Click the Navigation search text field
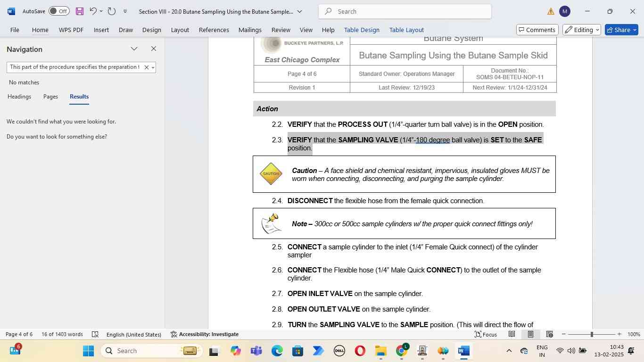The image size is (644, 362). pyautogui.click(x=74, y=67)
